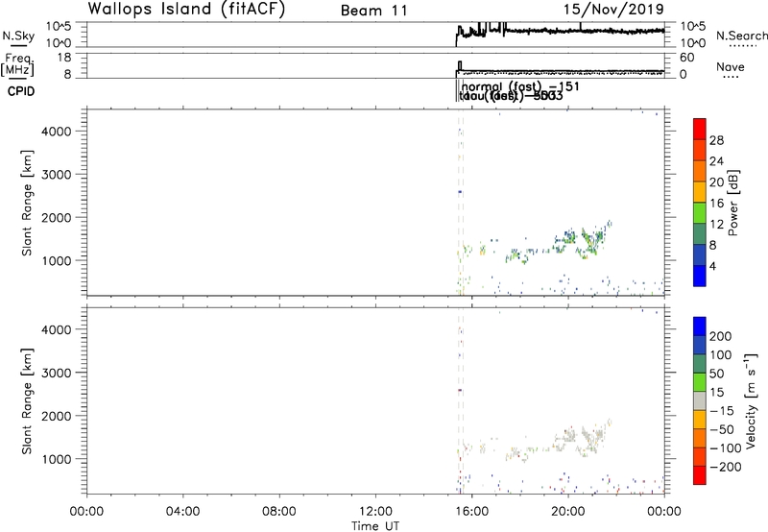Screen dimensions: 768x532
Task: Click the gray scatter cluster near 21:00 in velocity panel
Action: point(589,440)
